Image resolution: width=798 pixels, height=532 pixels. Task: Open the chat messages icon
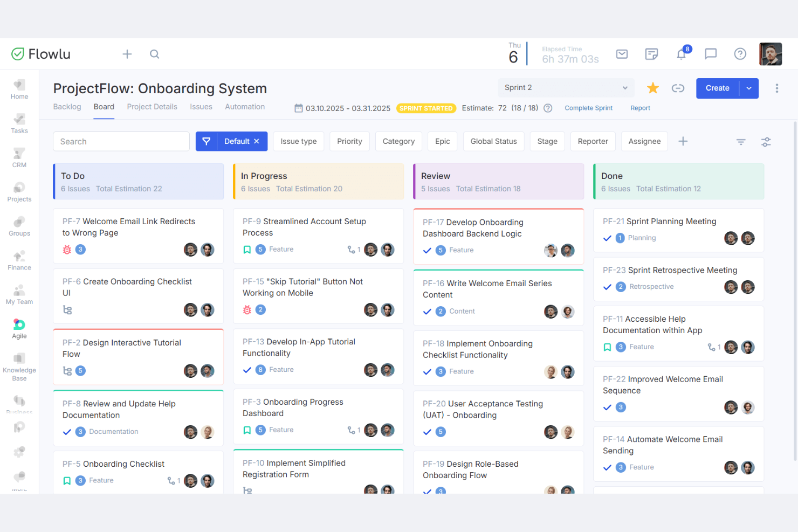(711, 54)
